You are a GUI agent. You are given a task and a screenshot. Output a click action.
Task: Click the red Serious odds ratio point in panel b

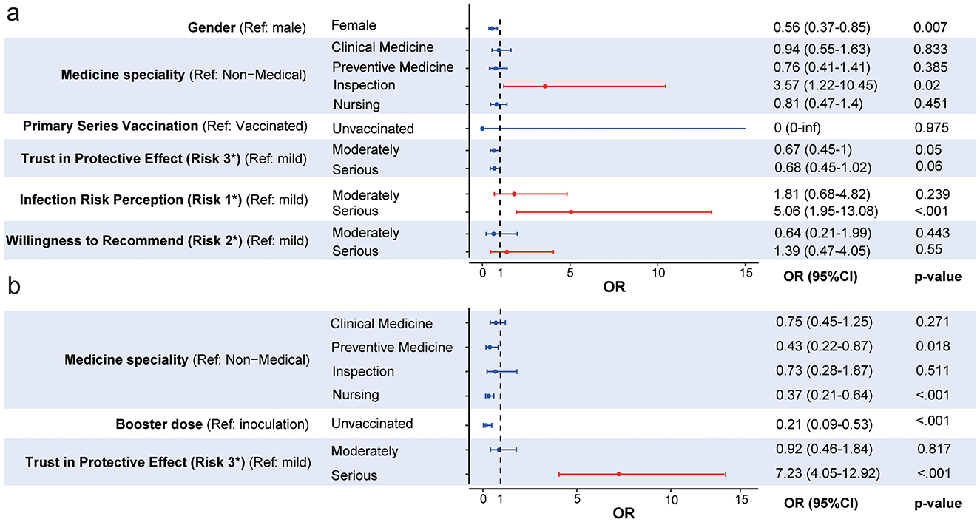[x=618, y=474]
